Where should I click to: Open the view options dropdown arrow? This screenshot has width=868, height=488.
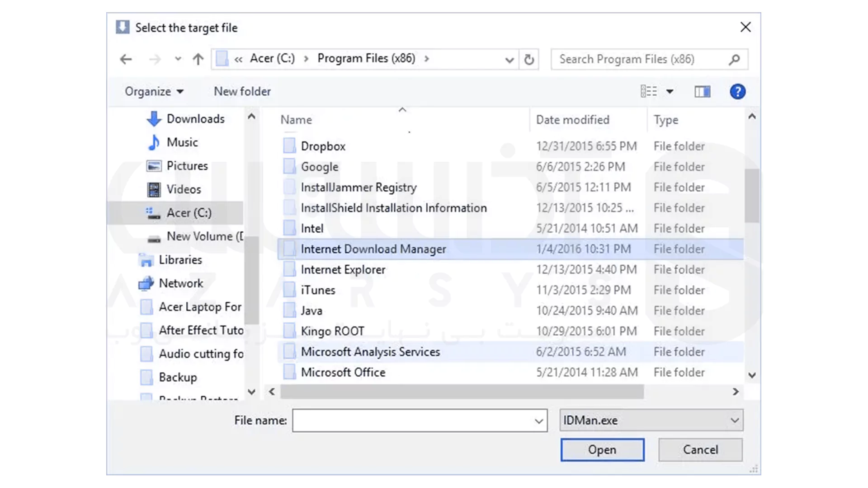pyautogui.click(x=670, y=92)
